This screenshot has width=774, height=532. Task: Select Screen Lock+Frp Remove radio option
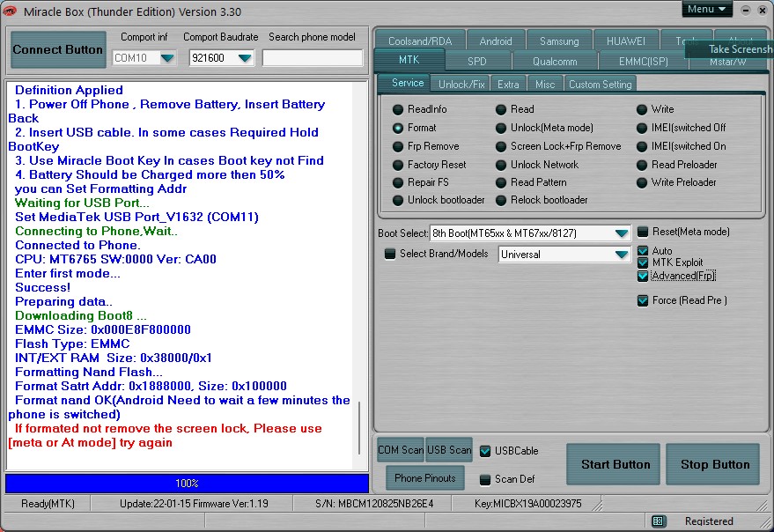(x=501, y=147)
